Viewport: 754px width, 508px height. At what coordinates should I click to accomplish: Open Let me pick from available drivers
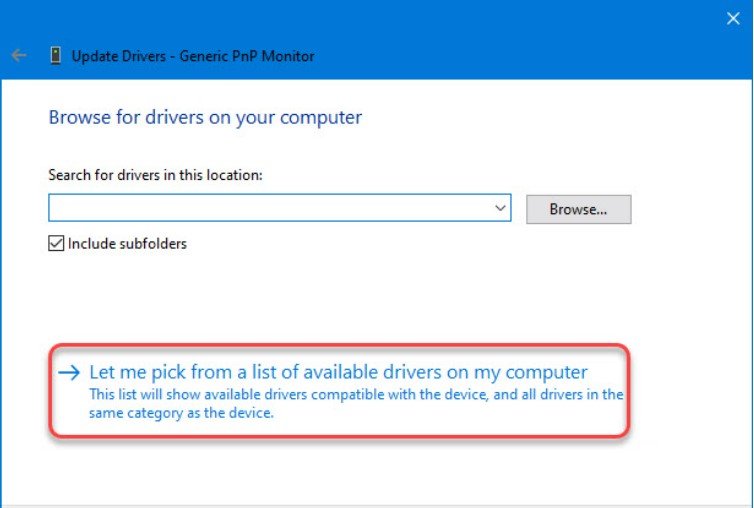coord(338,372)
